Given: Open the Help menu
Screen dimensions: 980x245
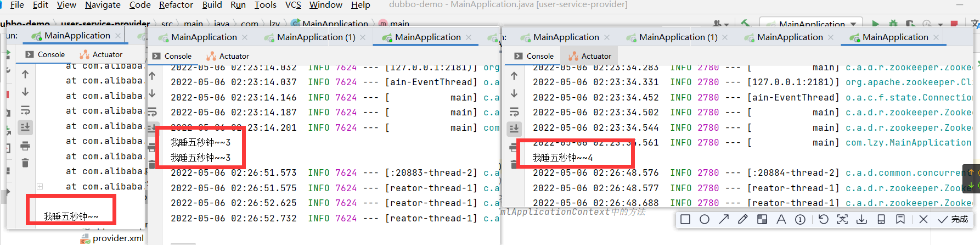Looking at the screenshot, I should [x=361, y=5].
